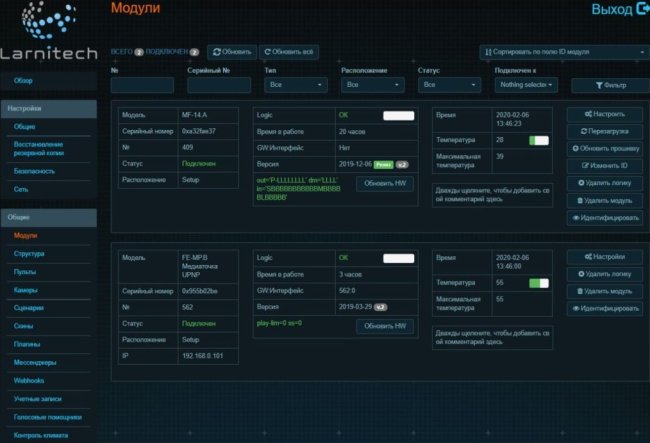Open the Тип filter dropdown

click(294, 86)
